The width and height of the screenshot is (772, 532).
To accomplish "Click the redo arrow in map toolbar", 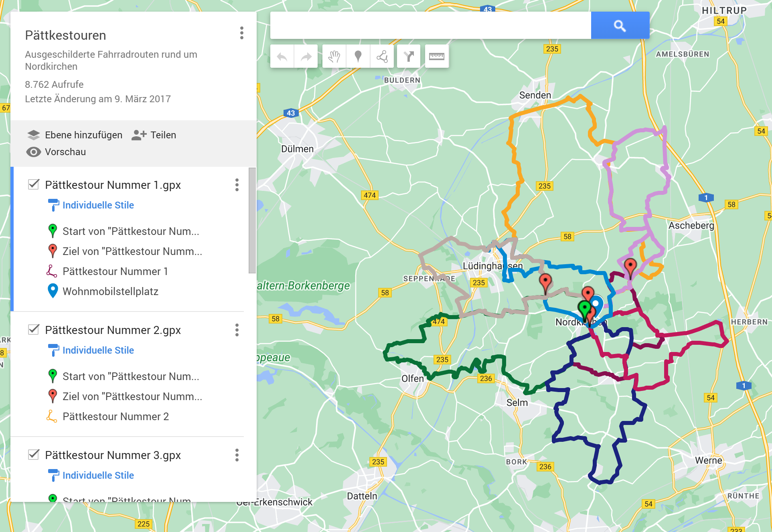I will pos(306,57).
